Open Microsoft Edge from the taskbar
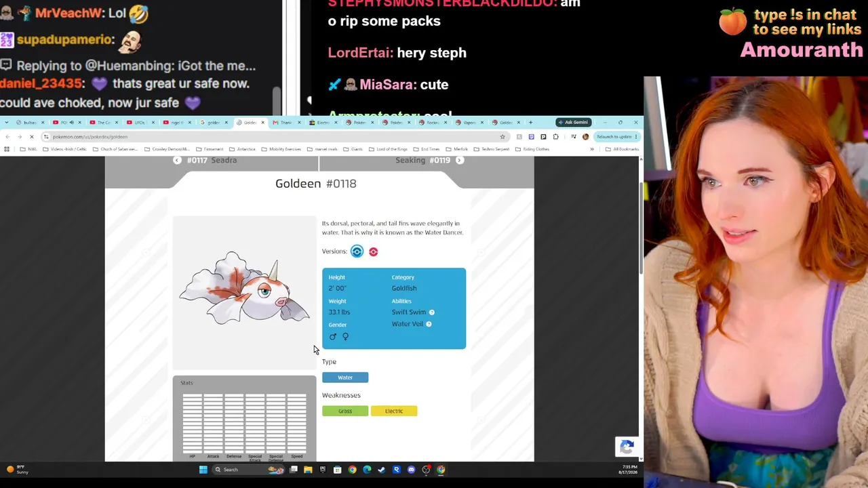Viewport: 868px width, 488px height. point(367,470)
